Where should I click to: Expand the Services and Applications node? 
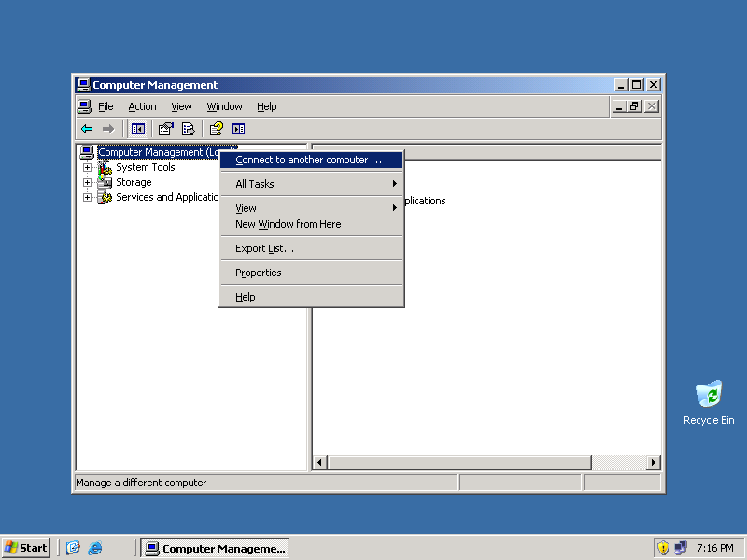coord(87,197)
